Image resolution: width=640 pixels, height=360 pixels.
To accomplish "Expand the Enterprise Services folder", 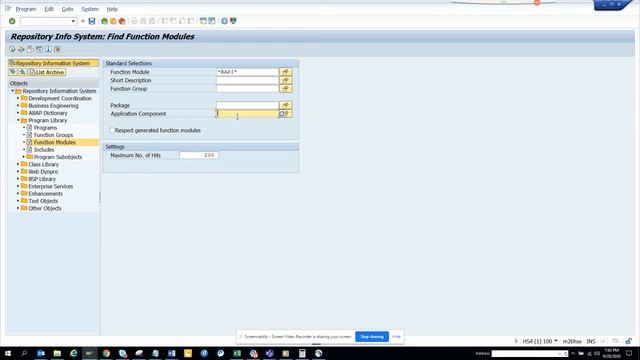I will 18,186.
